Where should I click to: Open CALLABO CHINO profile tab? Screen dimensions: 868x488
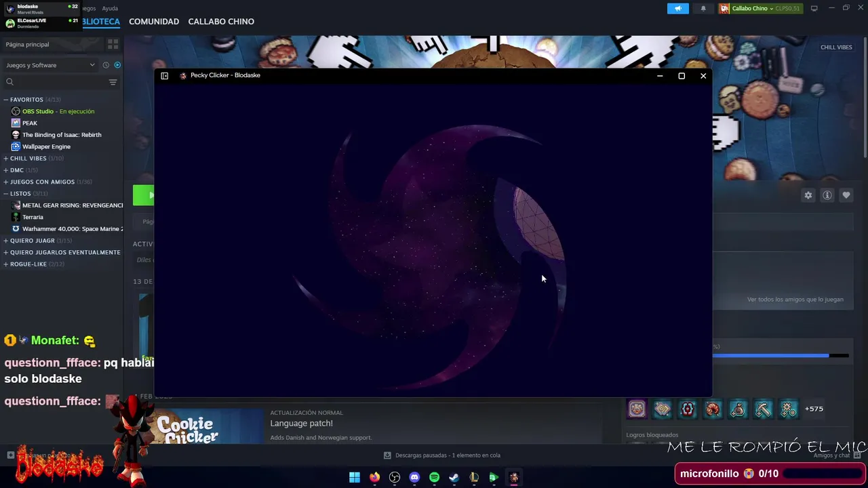[x=221, y=22]
